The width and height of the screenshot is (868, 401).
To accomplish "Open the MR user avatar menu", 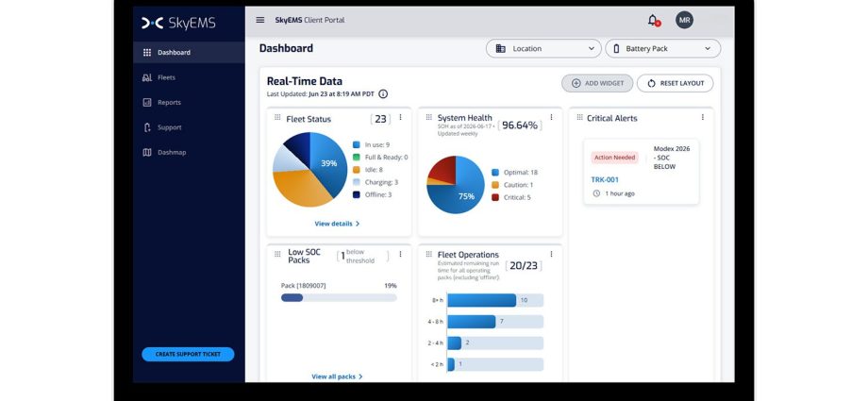I will (684, 21).
